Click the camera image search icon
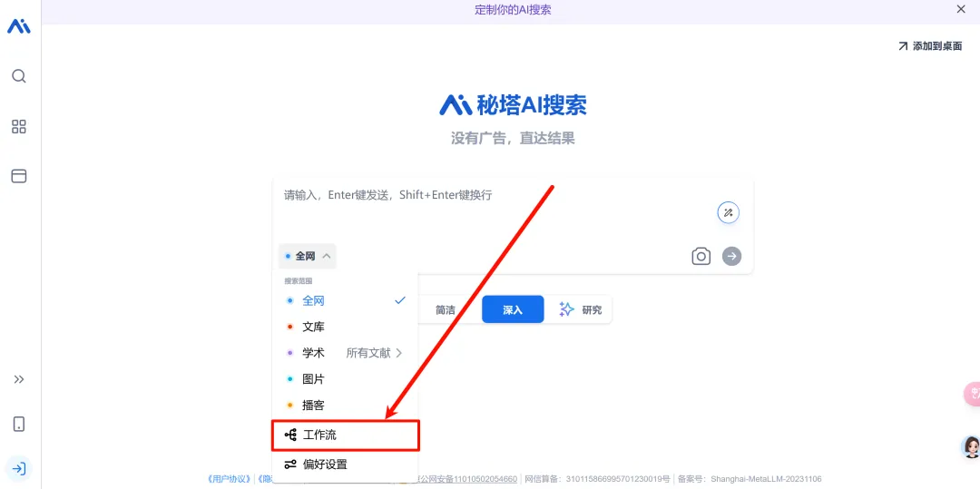 pos(701,256)
